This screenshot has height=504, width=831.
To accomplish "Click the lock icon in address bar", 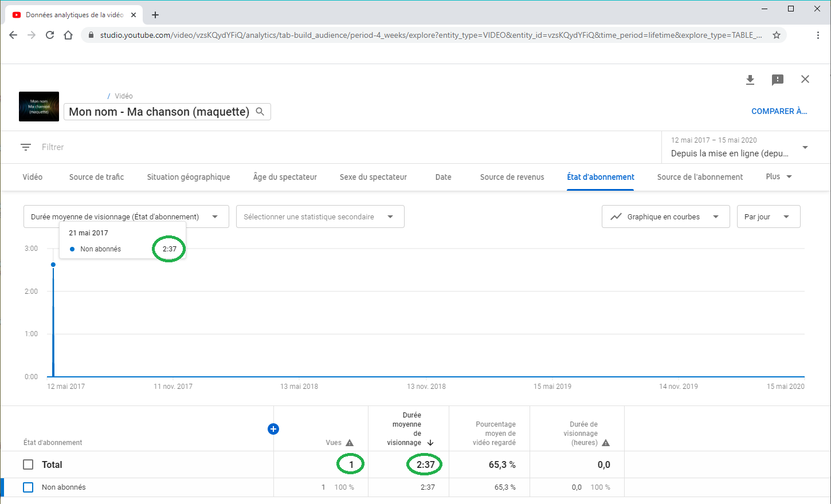I will point(91,35).
